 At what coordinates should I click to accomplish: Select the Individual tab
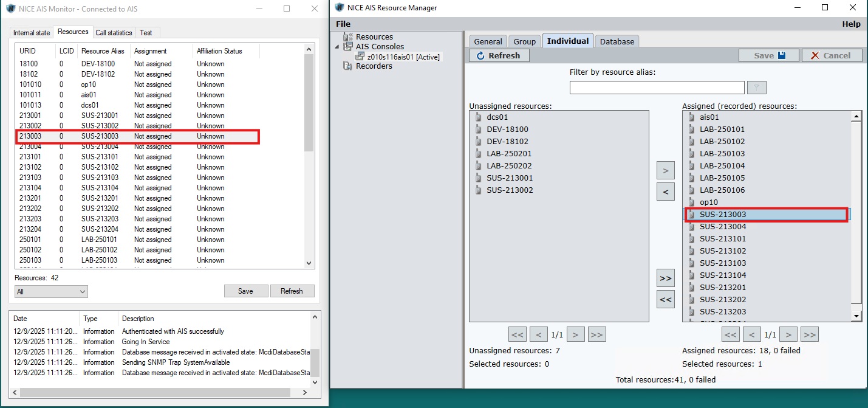[x=567, y=41]
